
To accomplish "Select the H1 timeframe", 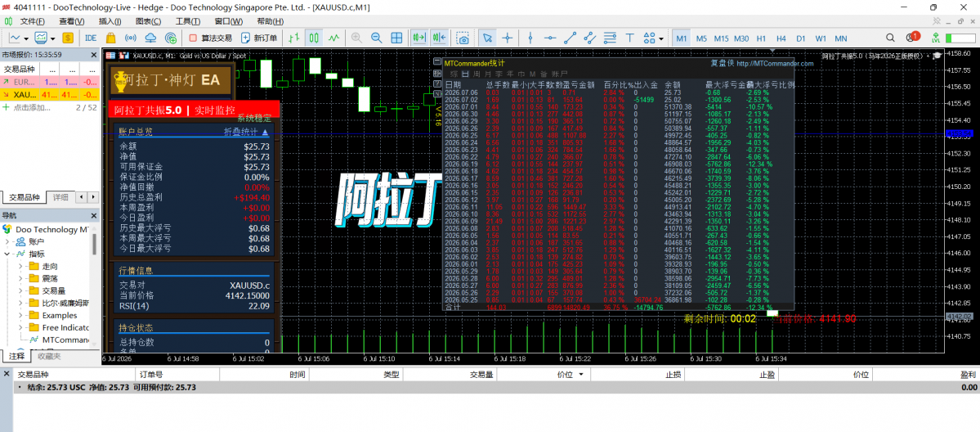I will coord(761,38).
